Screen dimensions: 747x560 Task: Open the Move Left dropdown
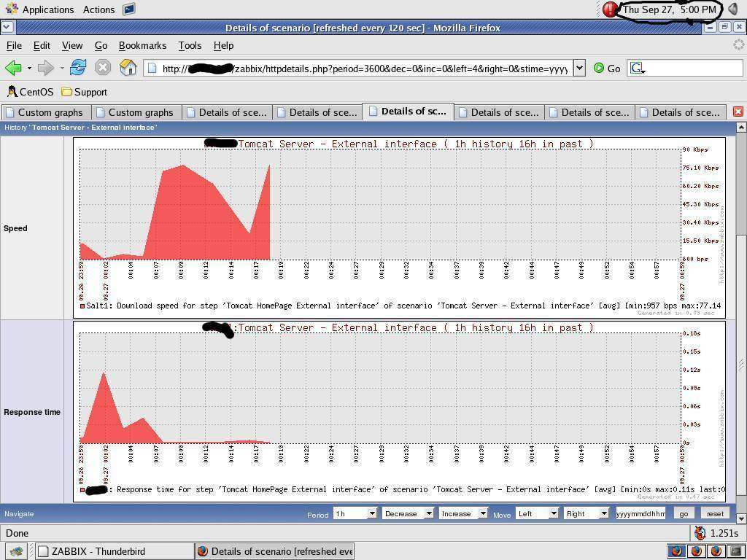538,514
